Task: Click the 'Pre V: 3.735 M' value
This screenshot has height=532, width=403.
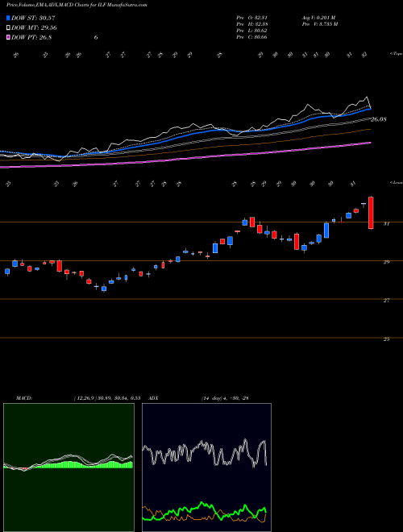Action: [320, 24]
